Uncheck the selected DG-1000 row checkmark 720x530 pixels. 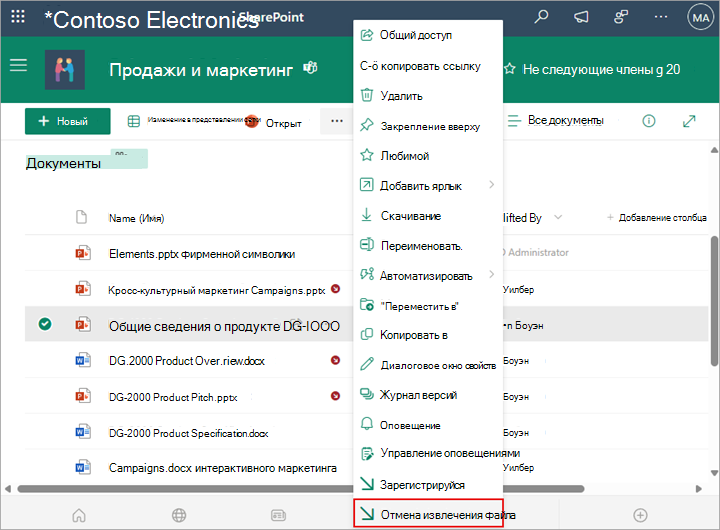(x=45, y=324)
